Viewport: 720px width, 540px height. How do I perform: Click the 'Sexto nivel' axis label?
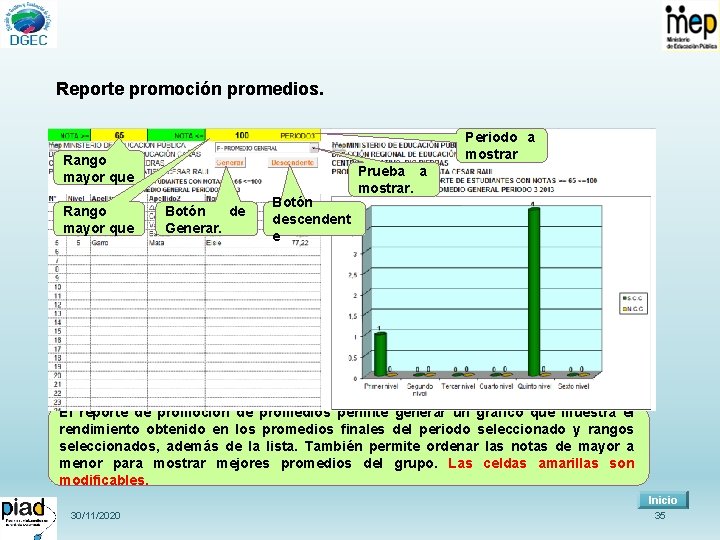coord(573,386)
